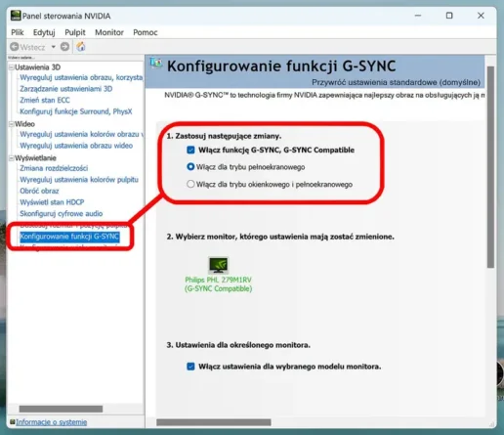Image resolution: width=504 pixels, height=435 pixels.
Task: Click the Wyświetlanie category label
Action: [35, 158]
